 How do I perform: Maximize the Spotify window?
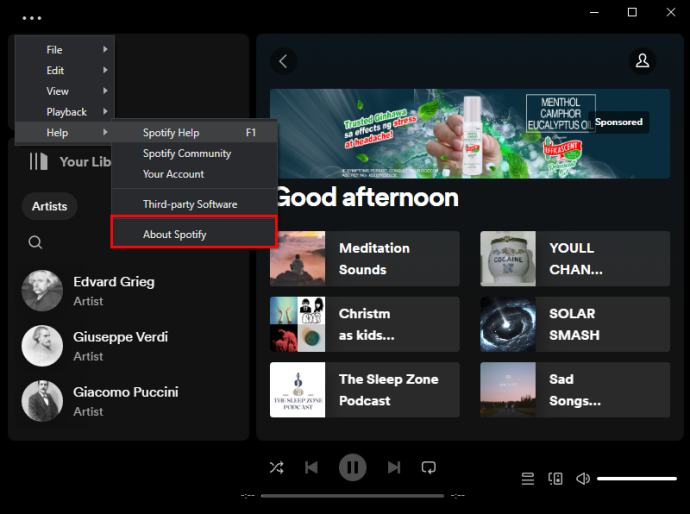[632, 12]
